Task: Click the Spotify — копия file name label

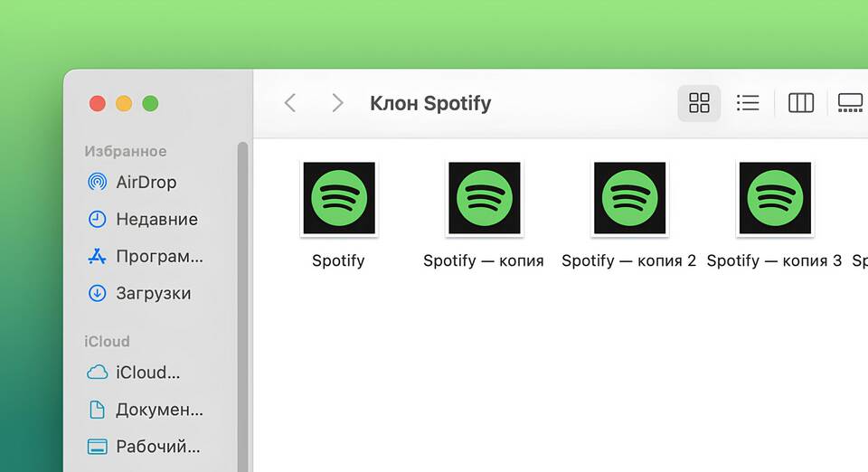Action: pyautogui.click(x=484, y=260)
